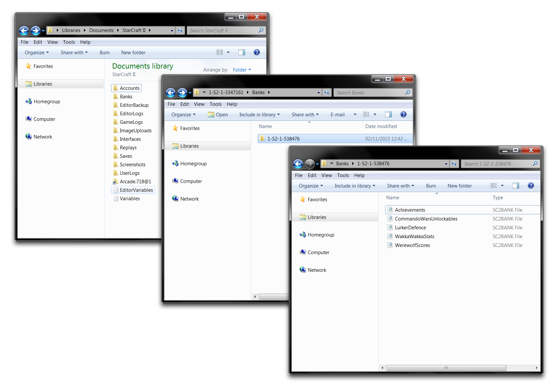Open Arrange by Folder dropdown
Image resolution: width=560 pixels, height=392 pixels.
tap(242, 70)
